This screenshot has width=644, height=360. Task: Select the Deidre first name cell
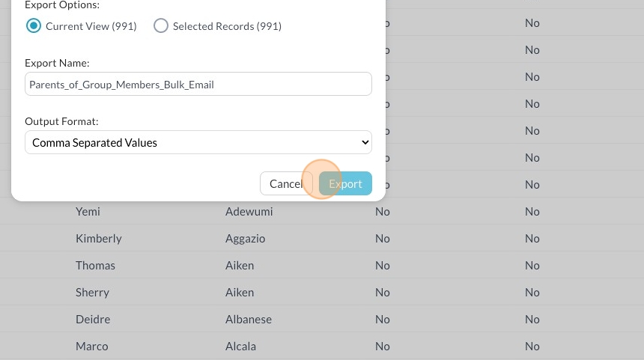coord(93,320)
